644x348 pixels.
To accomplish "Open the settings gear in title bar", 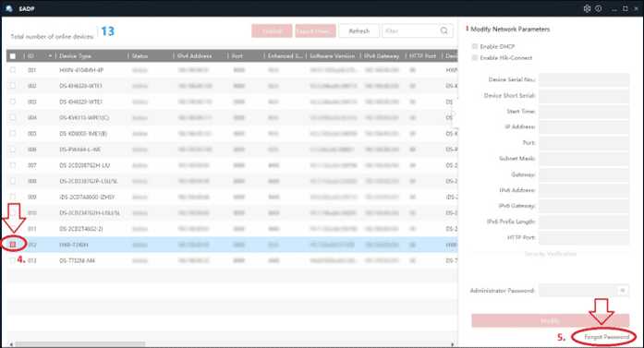I will click(x=587, y=8).
